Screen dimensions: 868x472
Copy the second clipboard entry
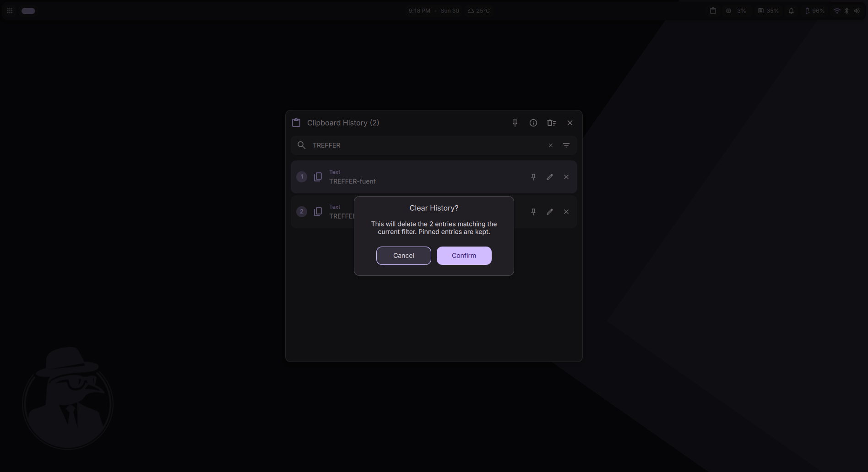click(318, 212)
